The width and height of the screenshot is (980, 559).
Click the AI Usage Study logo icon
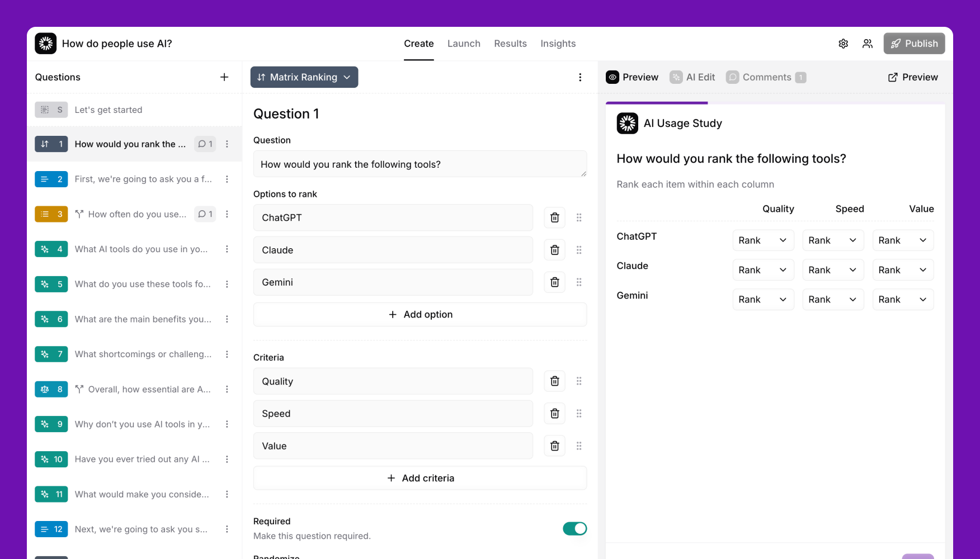627,123
